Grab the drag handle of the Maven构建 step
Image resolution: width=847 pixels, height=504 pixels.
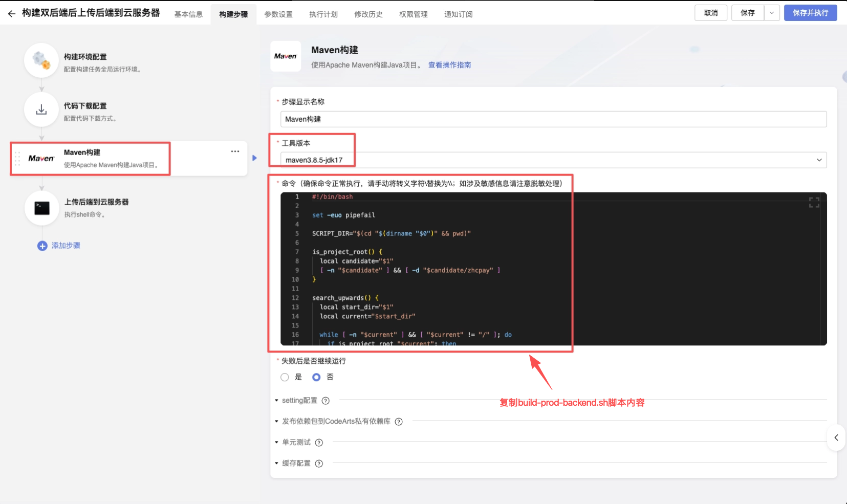pos(17,159)
